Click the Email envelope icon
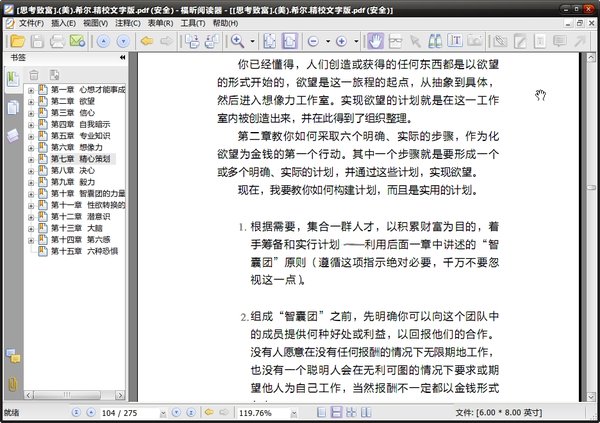This screenshot has height=423, width=600. click(x=77, y=41)
